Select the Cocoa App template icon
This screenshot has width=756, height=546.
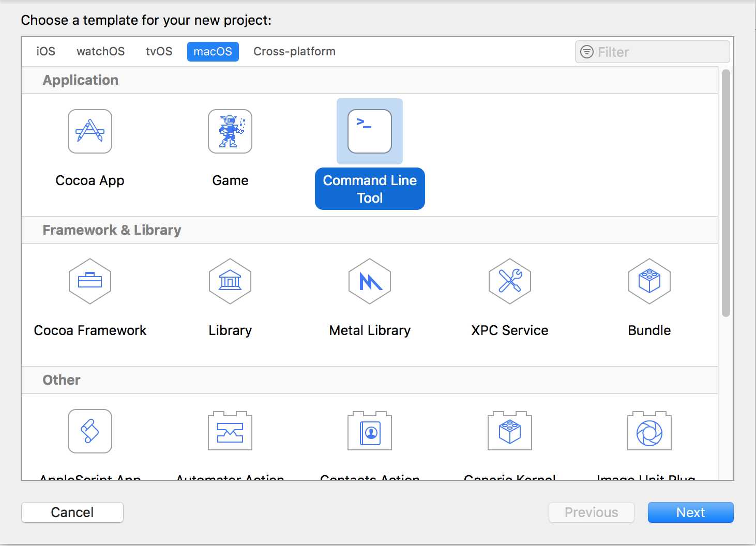(x=90, y=131)
